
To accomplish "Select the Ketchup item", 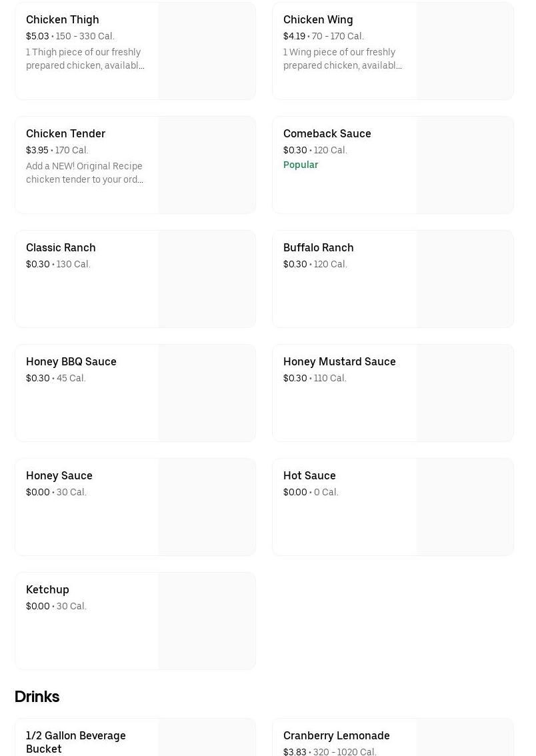I will (x=135, y=621).
